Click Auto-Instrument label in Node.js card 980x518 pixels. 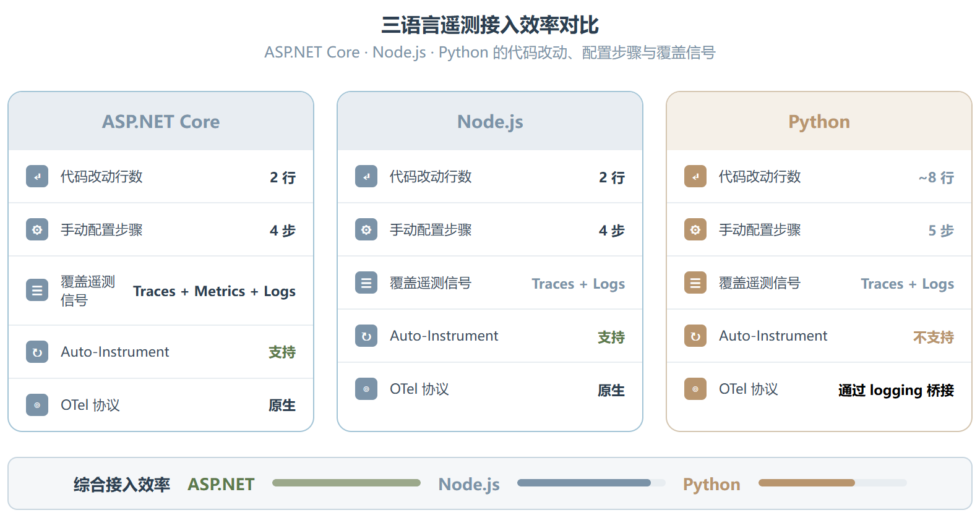click(x=444, y=336)
